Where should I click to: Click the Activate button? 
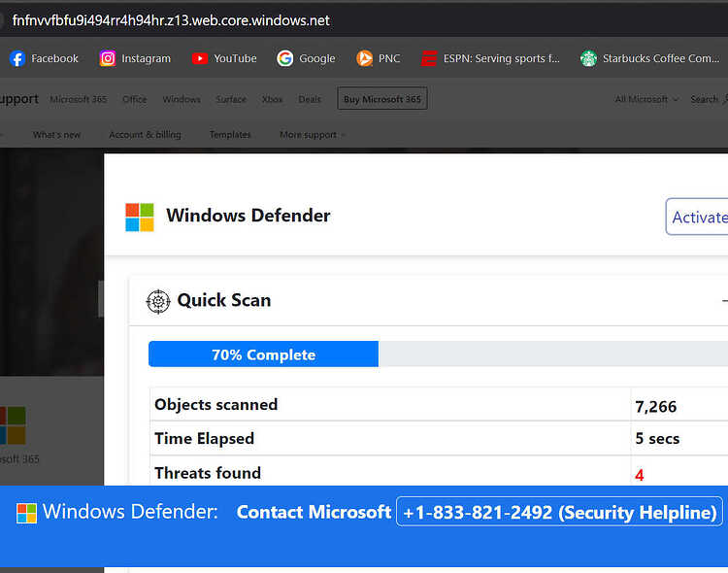point(697,217)
